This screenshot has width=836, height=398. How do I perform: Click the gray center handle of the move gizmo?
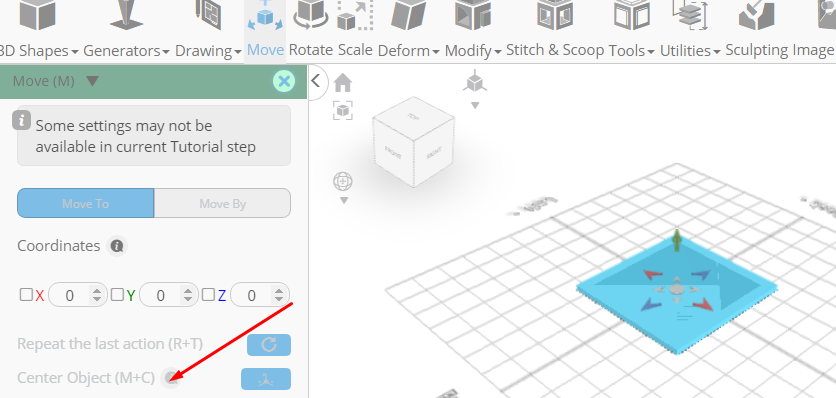pyautogui.click(x=677, y=290)
